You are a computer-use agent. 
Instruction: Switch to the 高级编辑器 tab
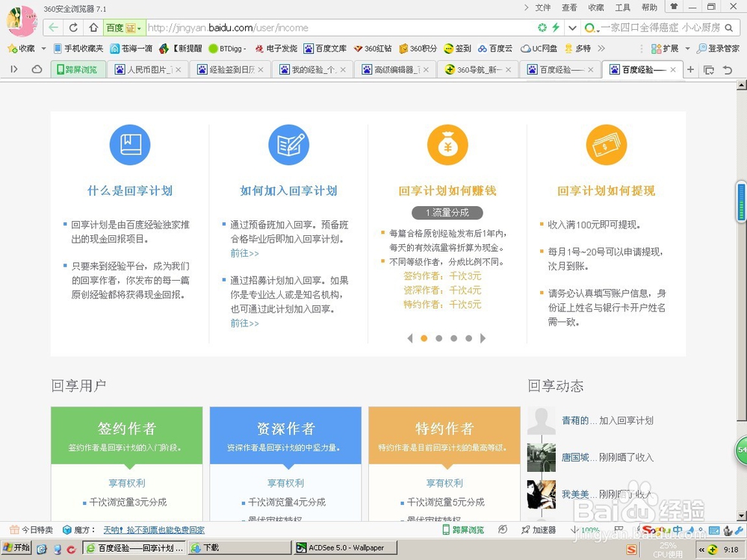(395, 69)
